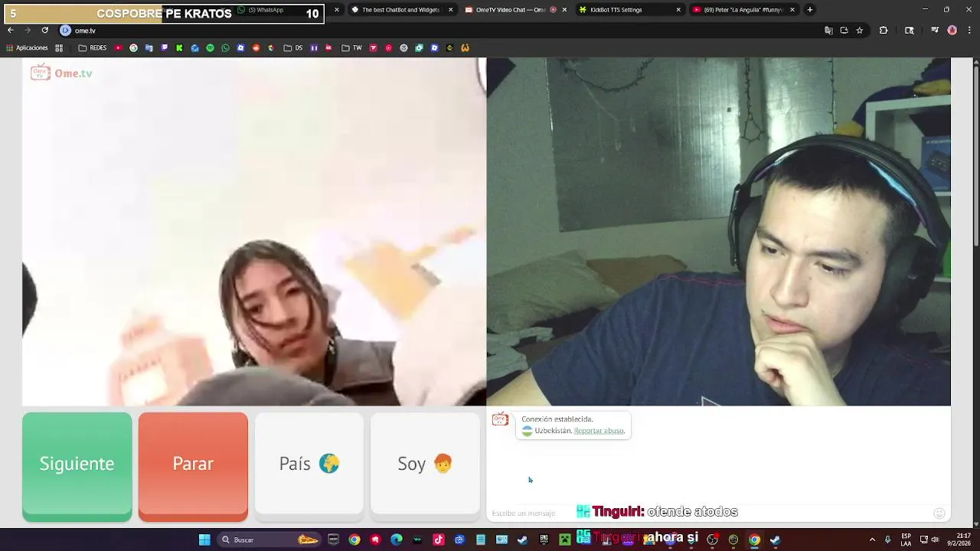Open the ESP LAA language switcher
This screenshot has width=980, height=551.
pos(906,540)
